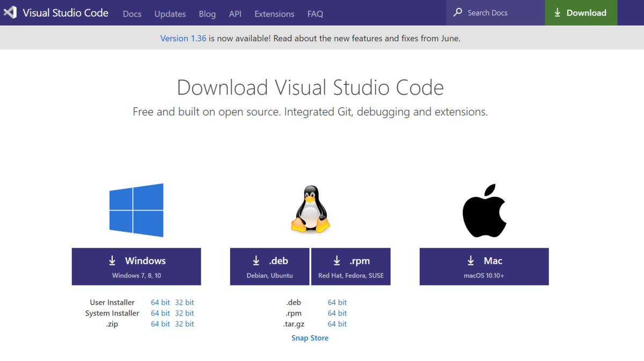Click the download arrow icon on .rpm button
The height and width of the screenshot is (361, 644).
[336, 261]
